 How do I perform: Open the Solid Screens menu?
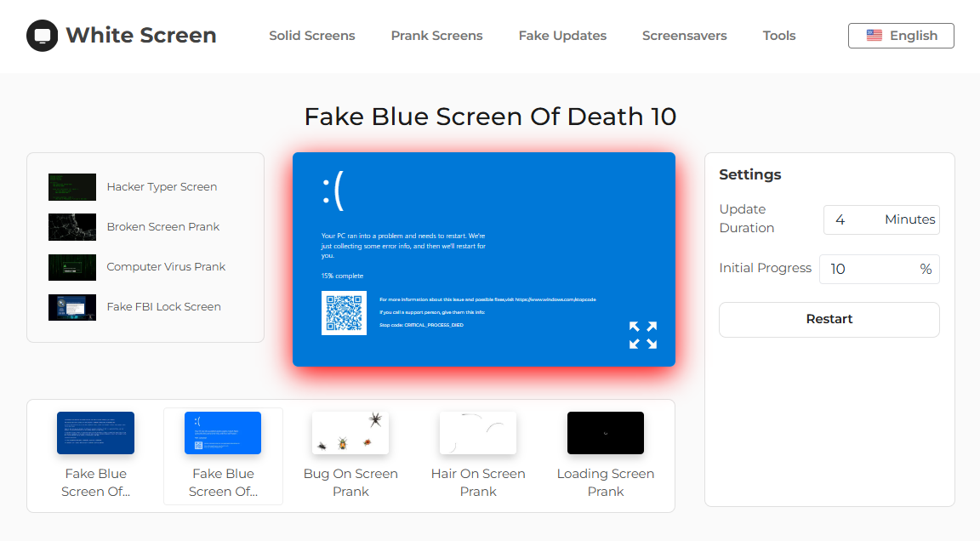(312, 36)
